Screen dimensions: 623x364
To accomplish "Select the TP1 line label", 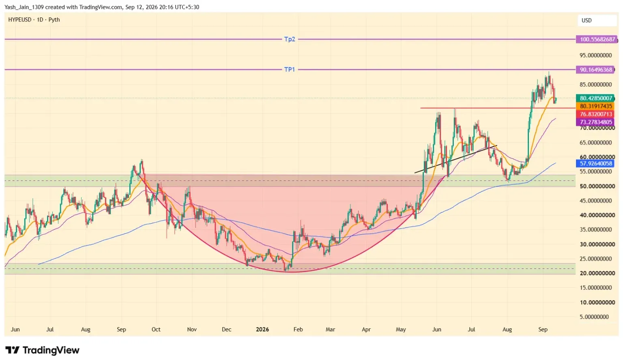I will (290, 70).
